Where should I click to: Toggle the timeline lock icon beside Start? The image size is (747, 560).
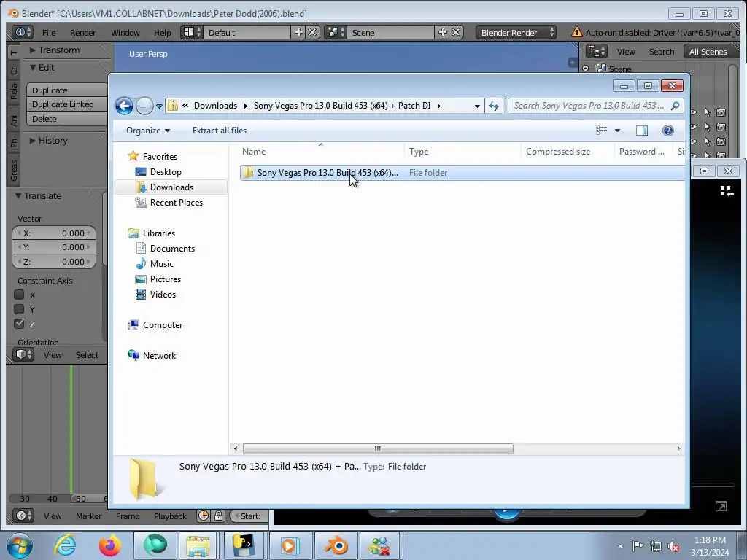[x=218, y=516]
